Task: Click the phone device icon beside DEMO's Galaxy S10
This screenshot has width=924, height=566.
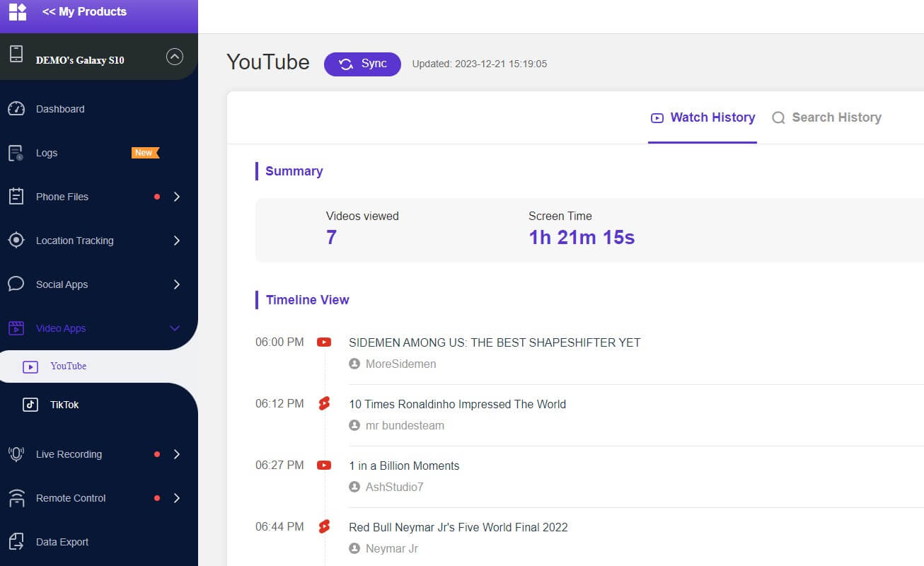Action: pyautogui.click(x=16, y=55)
